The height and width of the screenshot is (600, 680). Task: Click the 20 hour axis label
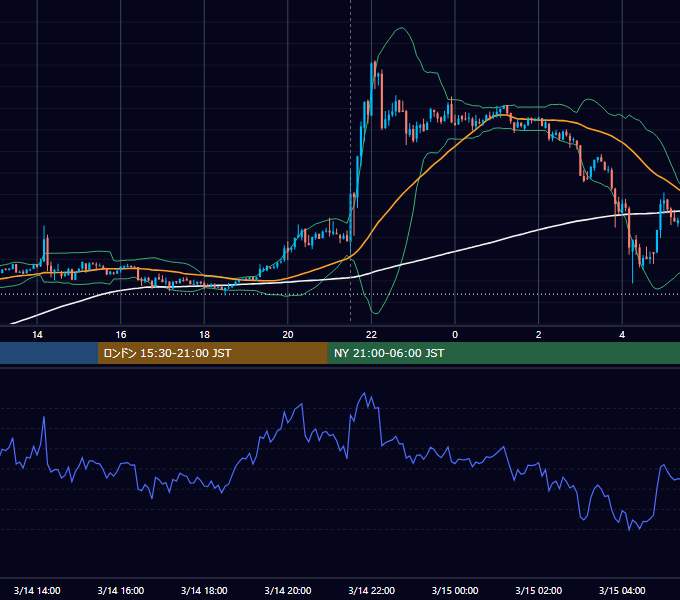[x=288, y=335]
